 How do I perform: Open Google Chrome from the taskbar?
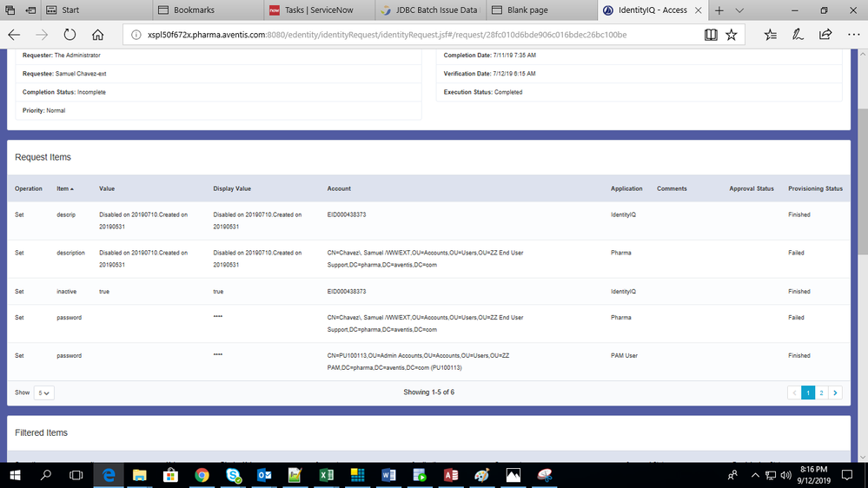coord(202,475)
